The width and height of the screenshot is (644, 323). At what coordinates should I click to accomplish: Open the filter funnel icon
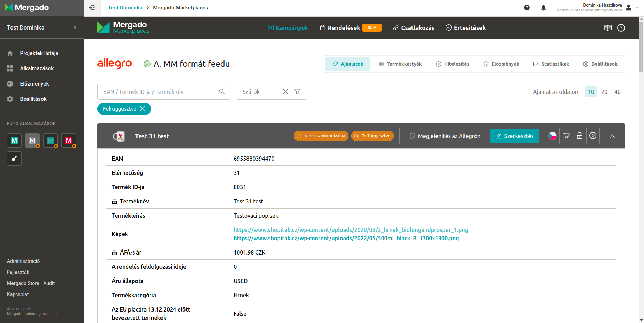[x=297, y=91]
